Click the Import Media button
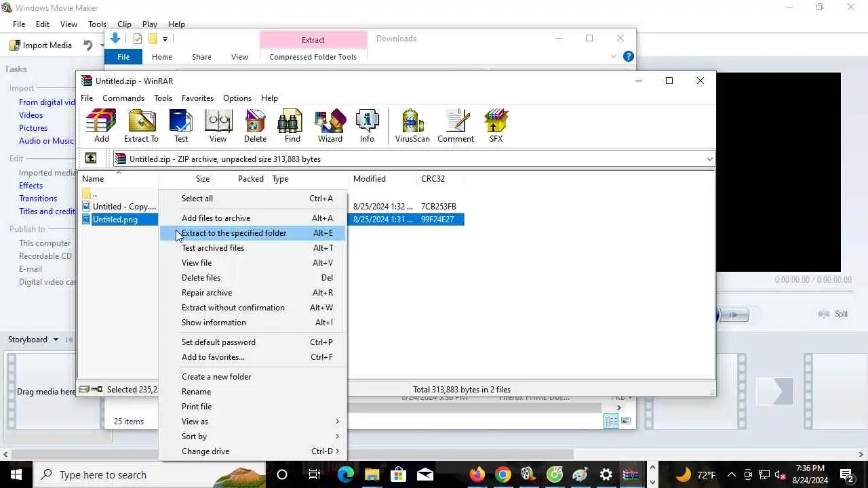 click(41, 45)
